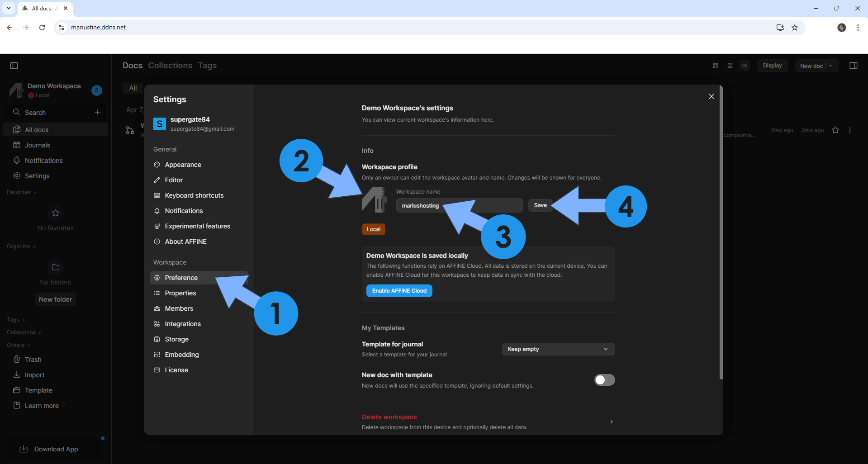This screenshot has height=464, width=868.
Task: Save the workspace name
Action: click(x=540, y=205)
